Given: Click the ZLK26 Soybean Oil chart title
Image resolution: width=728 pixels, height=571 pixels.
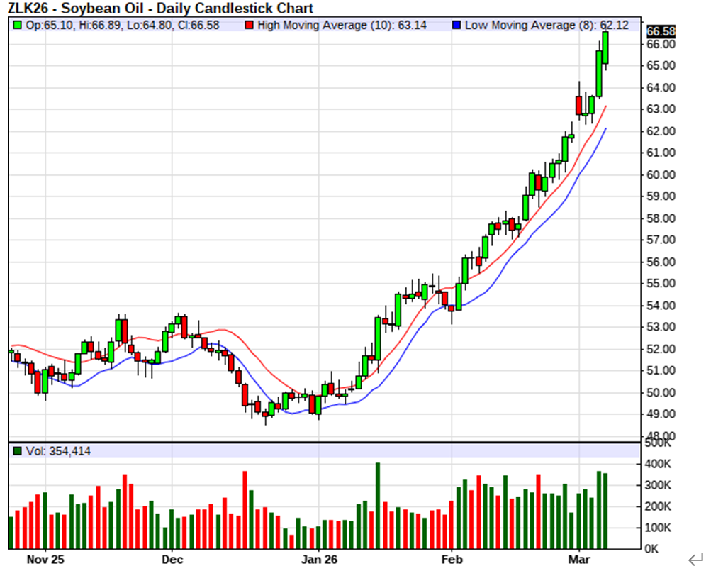Looking at the screenshot, I should [160, 9].
